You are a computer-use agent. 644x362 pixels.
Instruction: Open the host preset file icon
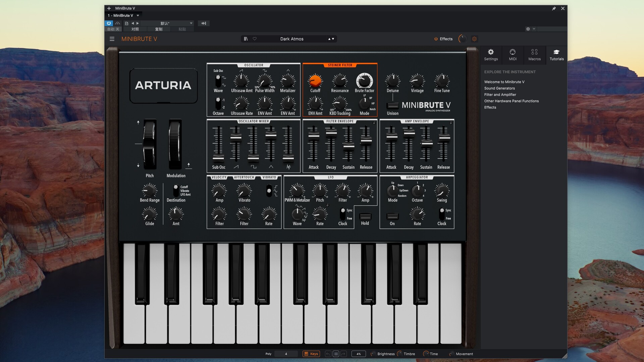[126, 23]
